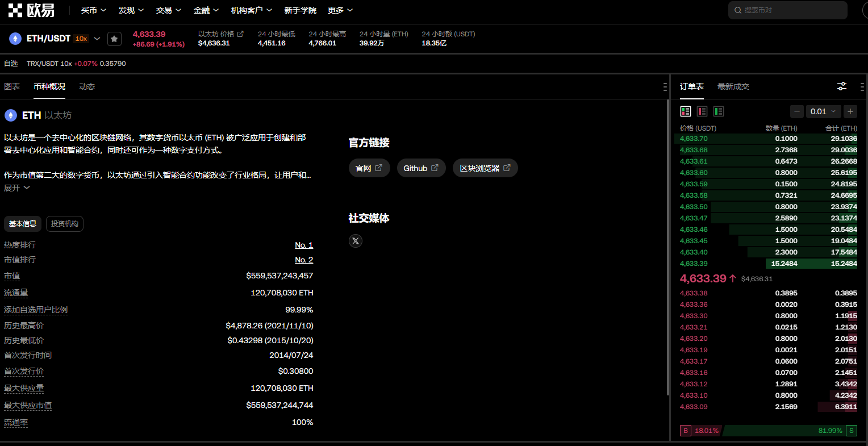The height and width of the screenshot is (446, 868).
Task: Click bid price 4,633.38 row
Action: pos(769,293)
